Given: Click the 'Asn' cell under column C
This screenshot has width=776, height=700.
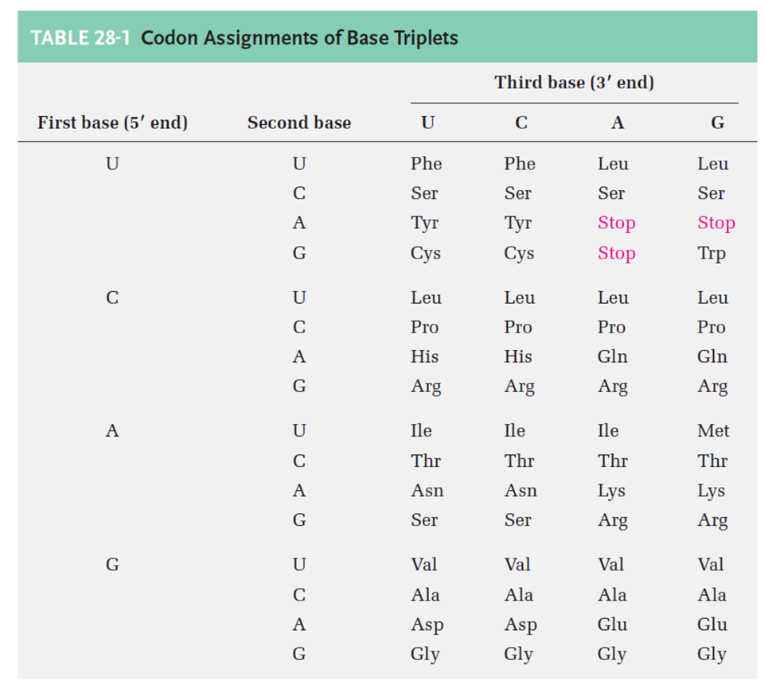Looking at the screenshot, I should tap(521, 491).
